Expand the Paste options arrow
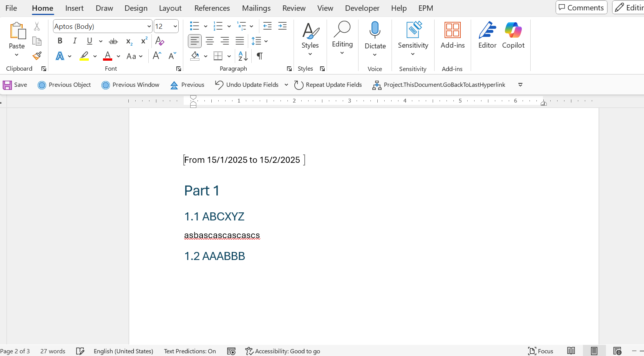Image resolution: width=644 pixels, height=356 pixels. click(17, 55)
